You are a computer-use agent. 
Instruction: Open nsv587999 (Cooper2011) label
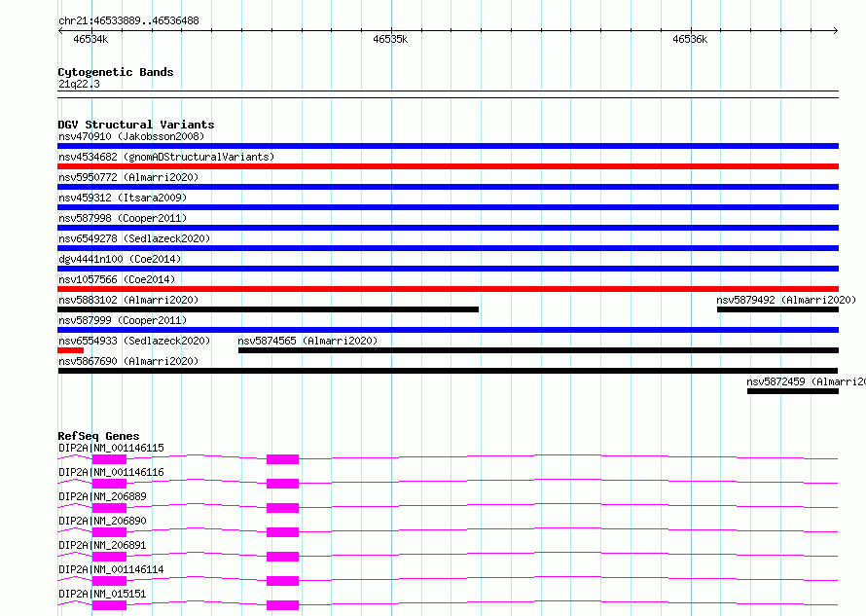pyautogui.click(x=123, y=320)
